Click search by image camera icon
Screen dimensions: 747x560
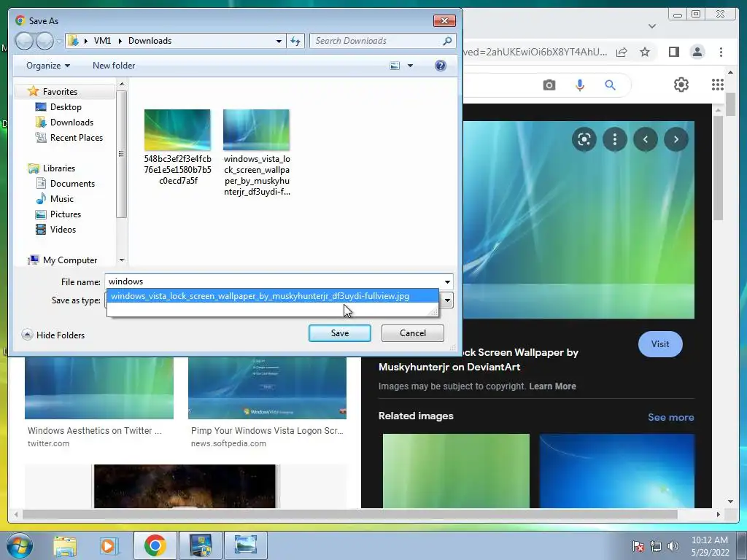549,85
